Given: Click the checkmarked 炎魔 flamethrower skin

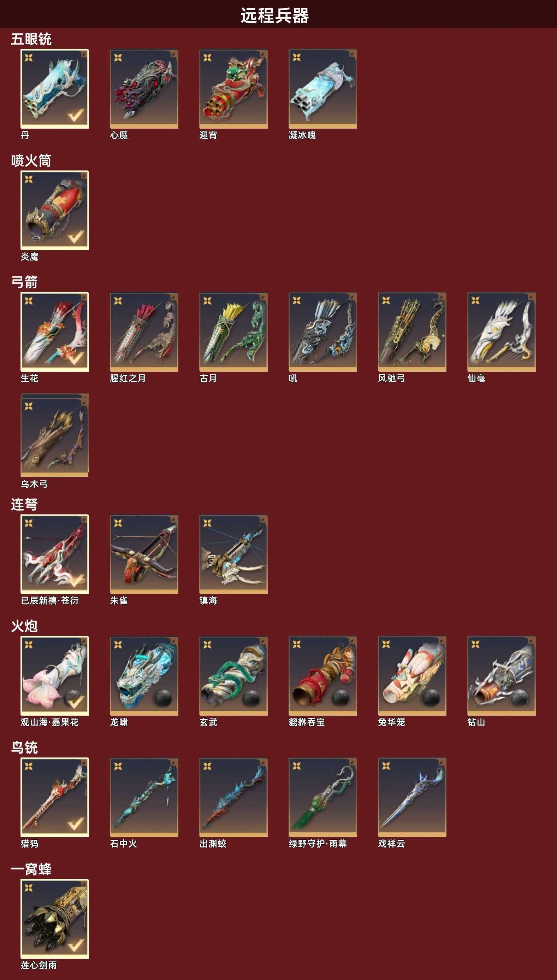Looking at the screenshot, I should 55,211.
